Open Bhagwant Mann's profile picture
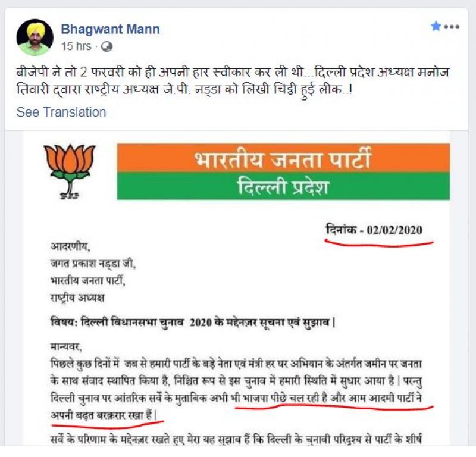Screen dimensions: 476x457 coord(35,37)
